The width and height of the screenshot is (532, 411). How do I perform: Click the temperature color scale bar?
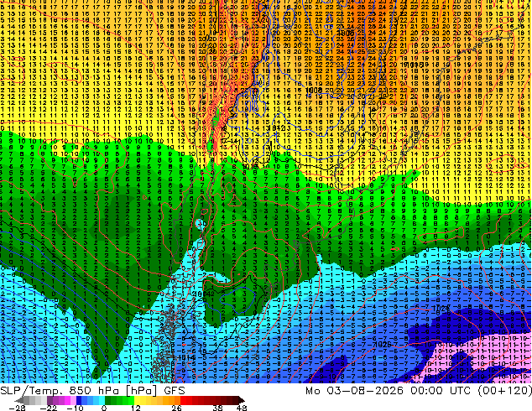[129, 400]
